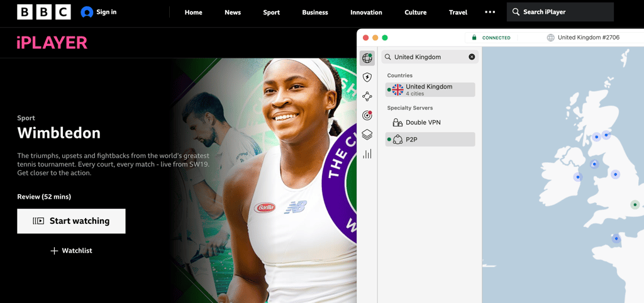Image resolution: width=644 pixels, height=303 pixels.
Task: Open the VPN globe servers tab
Action: pos(367,58)
